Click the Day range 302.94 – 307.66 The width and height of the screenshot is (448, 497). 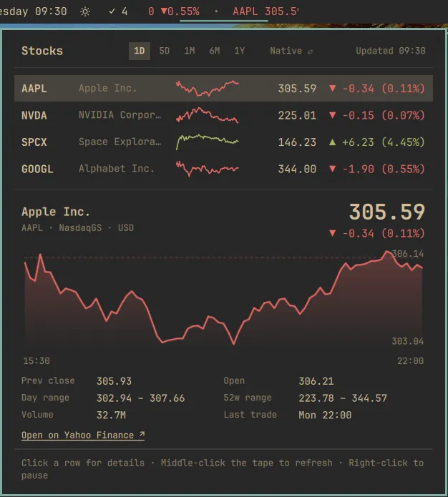[140, 398]
